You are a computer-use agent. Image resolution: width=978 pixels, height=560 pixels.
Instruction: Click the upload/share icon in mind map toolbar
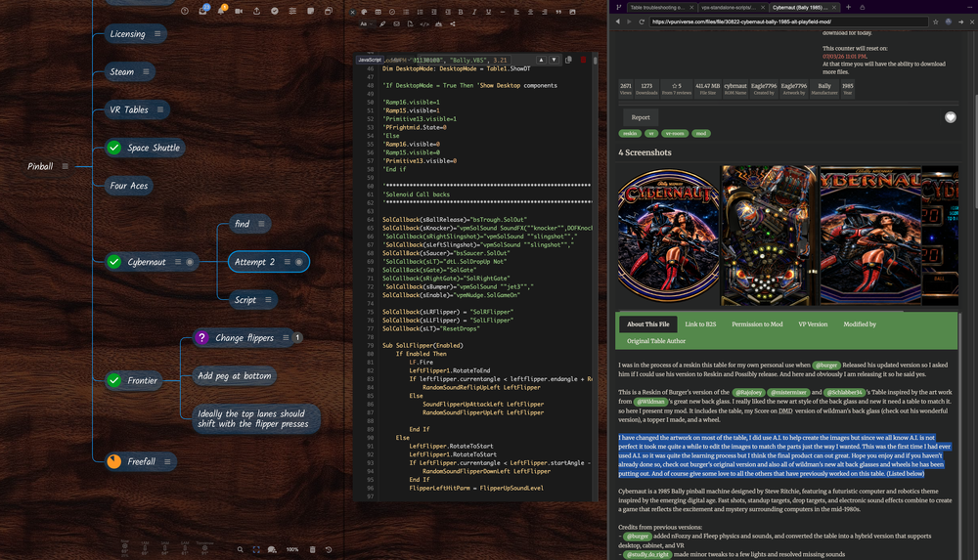tap(256, 11)
